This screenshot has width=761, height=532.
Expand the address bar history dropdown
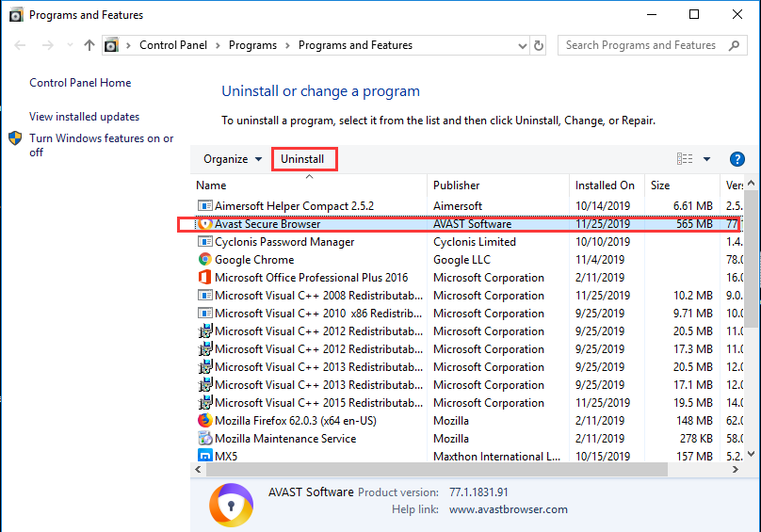pos(522,46)
